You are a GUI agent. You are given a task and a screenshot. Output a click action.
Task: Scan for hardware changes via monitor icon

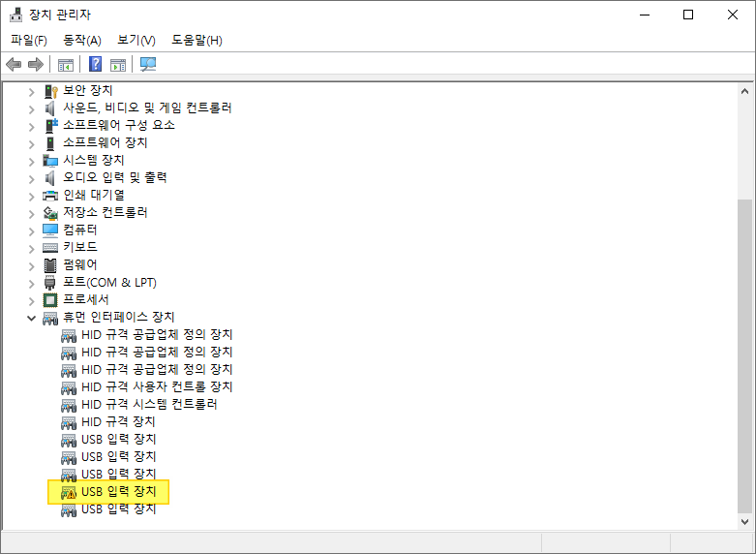click(x=148, y=64)
